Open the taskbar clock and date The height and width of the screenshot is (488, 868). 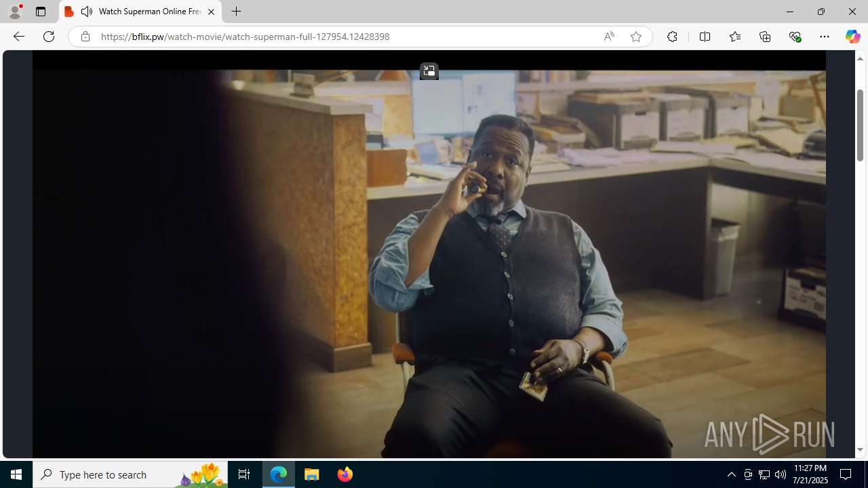[810, 474]
